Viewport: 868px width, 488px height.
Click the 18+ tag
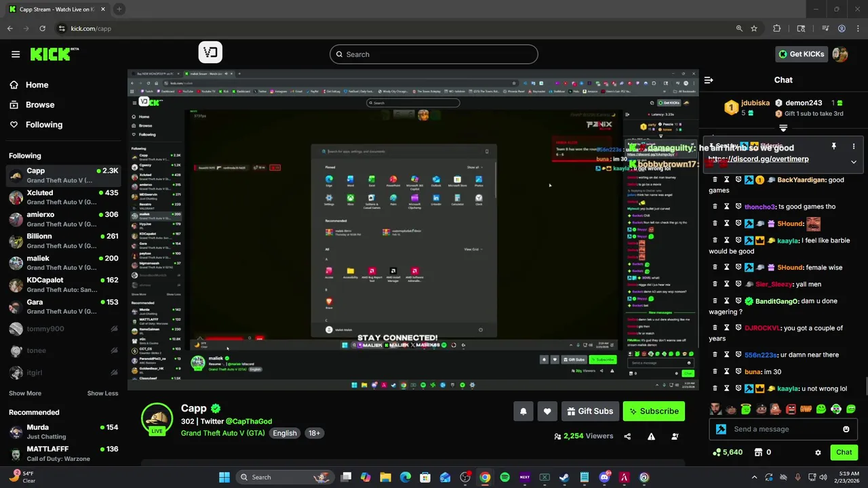[315, 433]
